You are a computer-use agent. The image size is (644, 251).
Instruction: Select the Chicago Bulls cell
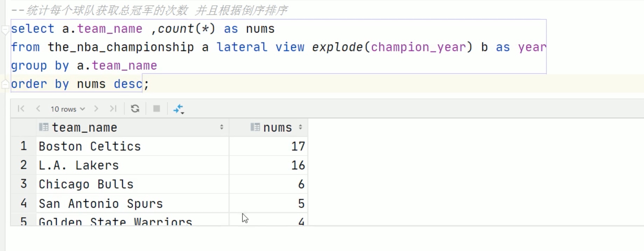(132, 184)
